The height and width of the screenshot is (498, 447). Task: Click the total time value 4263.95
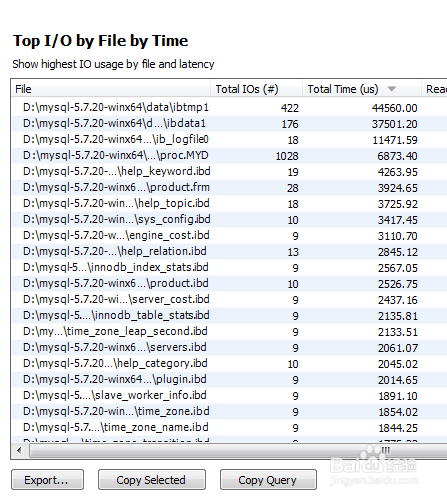[x=398, y=172]
